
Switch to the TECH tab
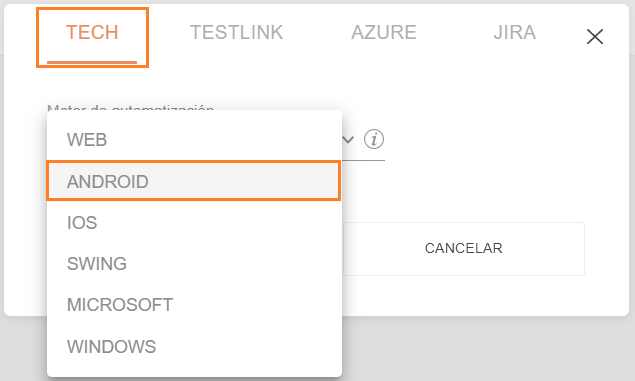coord(92,32)
